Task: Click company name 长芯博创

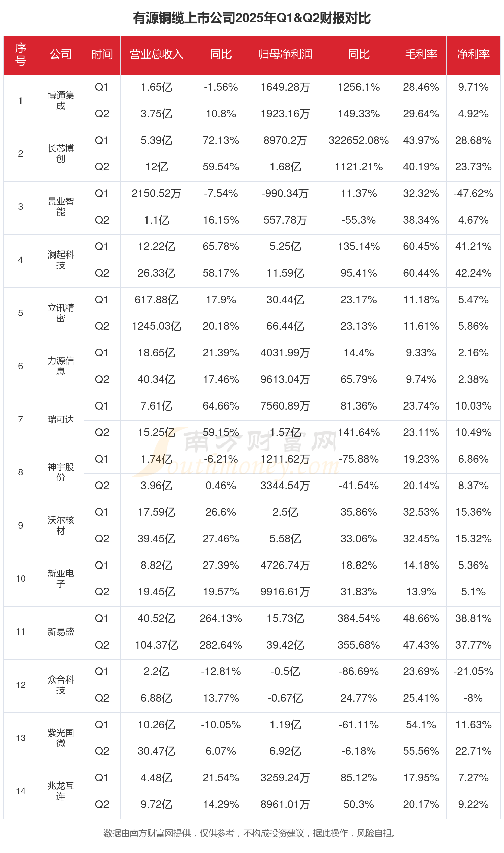Action: pos(60,154)
